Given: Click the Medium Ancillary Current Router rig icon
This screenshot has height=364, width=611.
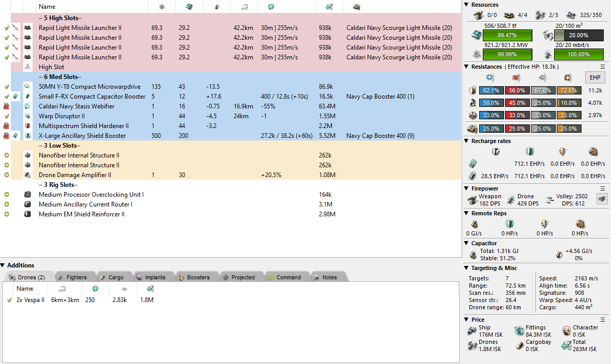Looking at the screenshot, I should point(27,204).
